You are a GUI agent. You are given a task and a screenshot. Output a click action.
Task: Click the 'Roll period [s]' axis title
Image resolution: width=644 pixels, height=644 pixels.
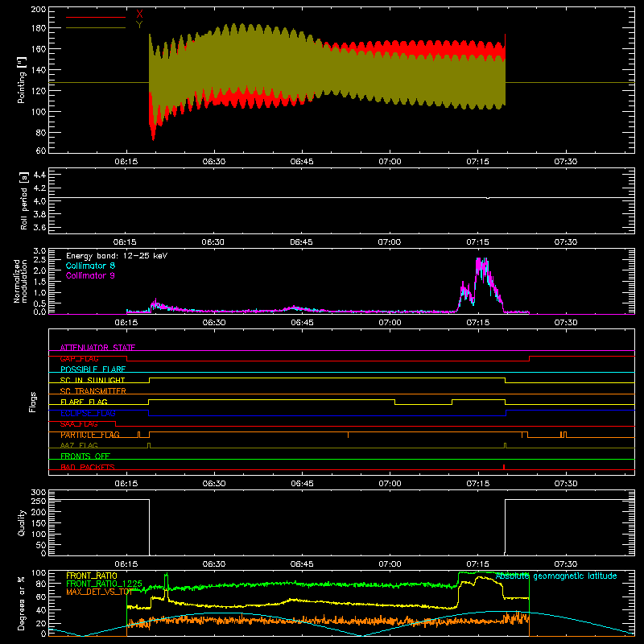24,200
